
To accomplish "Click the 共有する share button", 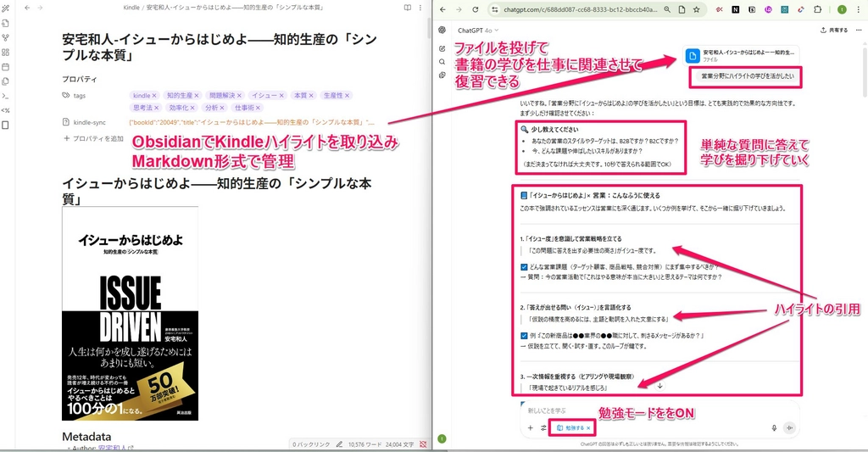I will click(834, 31).
